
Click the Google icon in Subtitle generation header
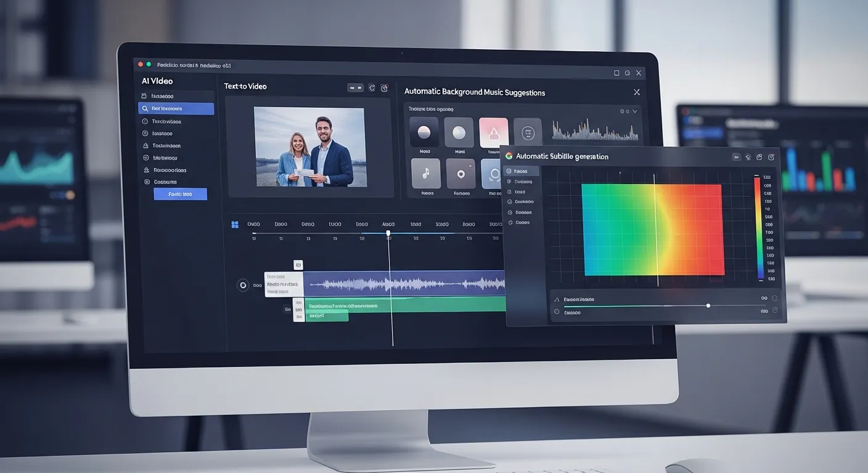click(x=509, y=156)
